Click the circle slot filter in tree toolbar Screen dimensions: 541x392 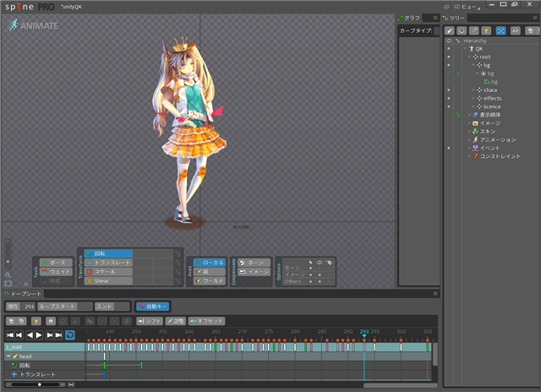pyautogui.click(x=462, y=30)
